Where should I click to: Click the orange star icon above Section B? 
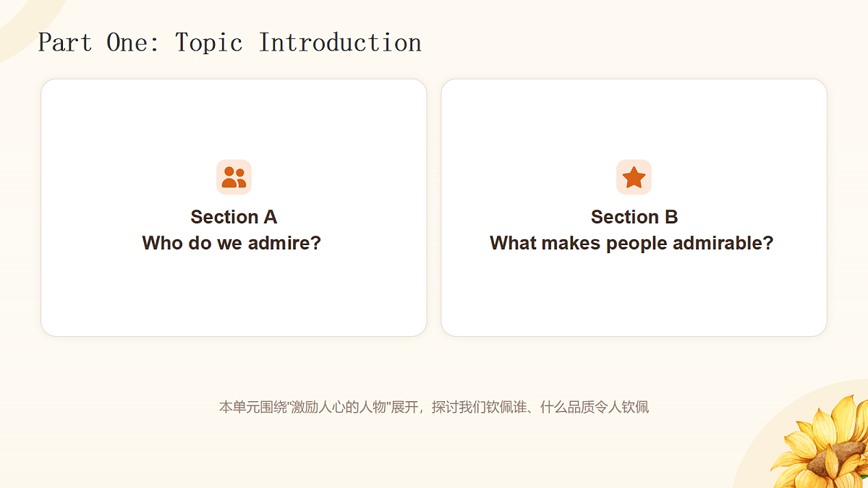[634, 177]
